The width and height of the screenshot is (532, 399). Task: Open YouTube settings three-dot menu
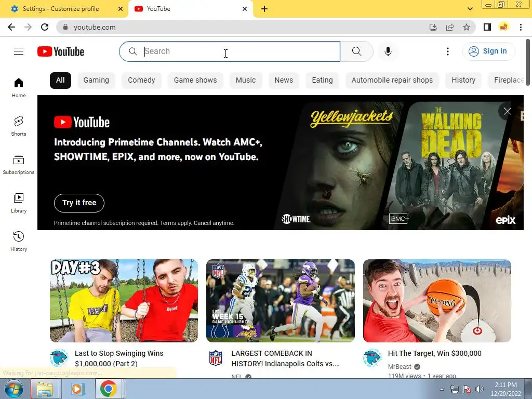point(448,51)
